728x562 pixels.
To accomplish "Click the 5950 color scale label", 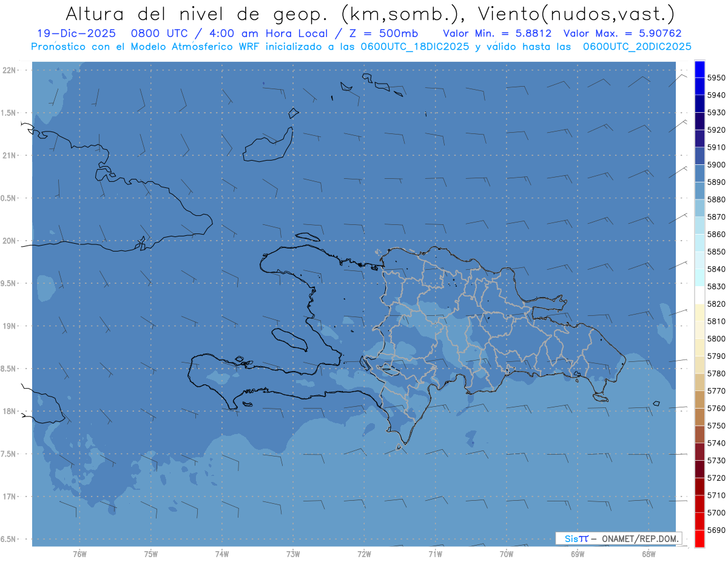I will [716, 78].
